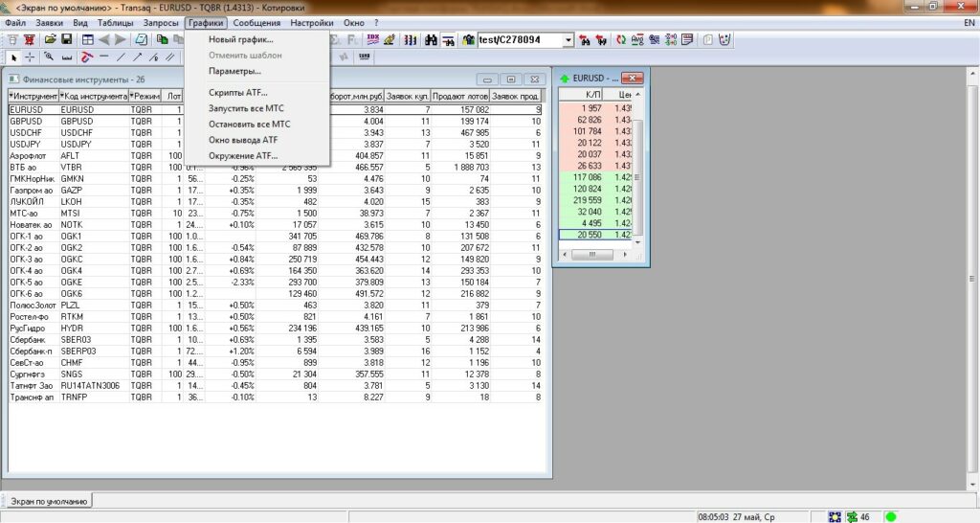Select the crosshair cursor tool
Viewport: 980px width, 523px height.
(30, 57)
